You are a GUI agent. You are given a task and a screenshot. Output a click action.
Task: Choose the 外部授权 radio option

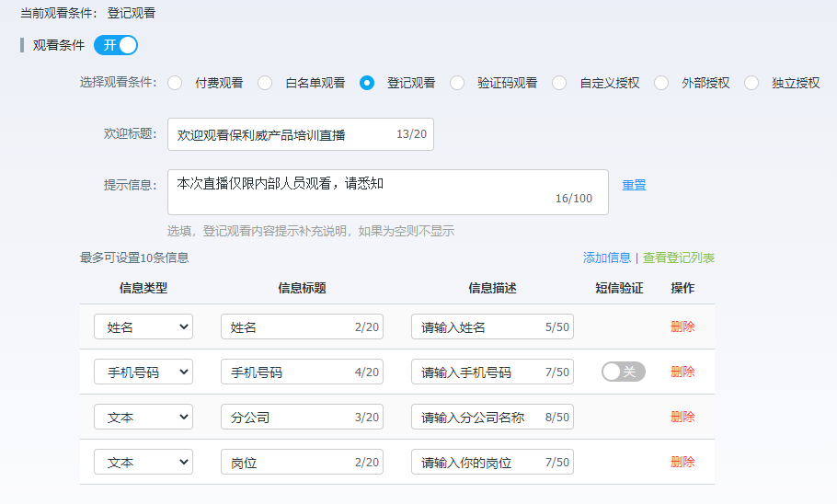tap(661, 83)
